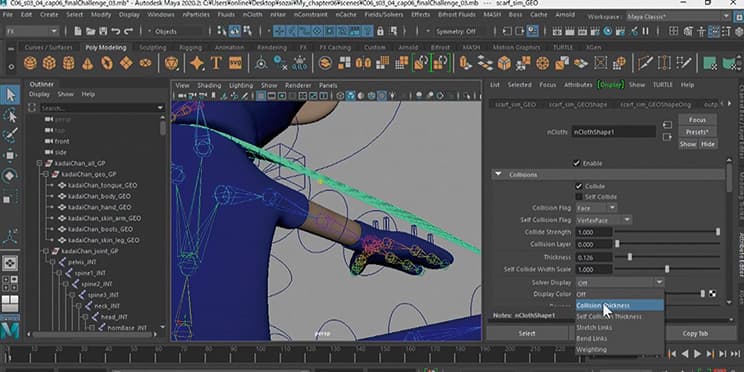Adjust the Self Collide Width Scale slider
Viewport: 744px width, 372px height.
tap(667, 269)
